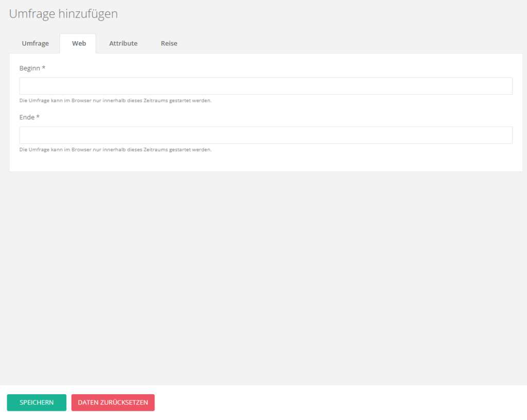Click the help text below Beginn field
Screen dimensions: 527x420
coord(115,100)
